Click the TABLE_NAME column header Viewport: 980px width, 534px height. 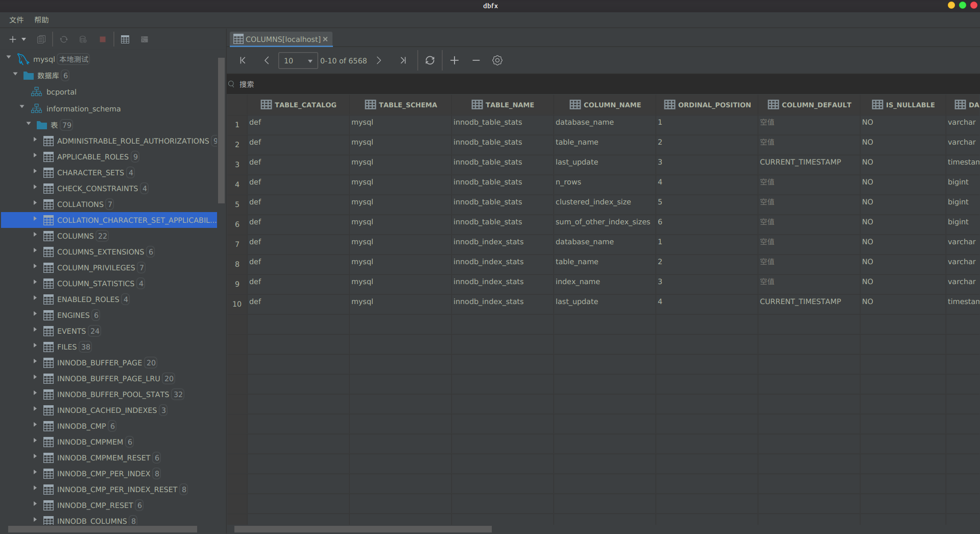[x=503, y=105]
